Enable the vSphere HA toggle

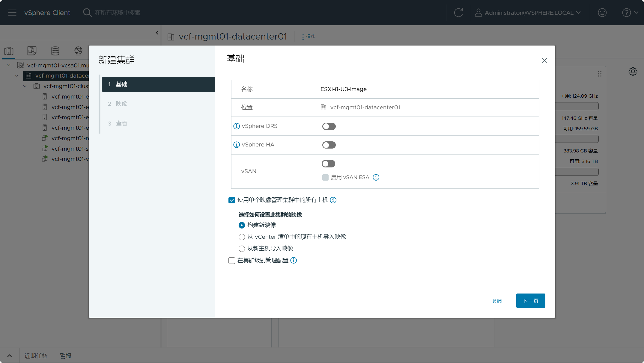pos(329,145)
